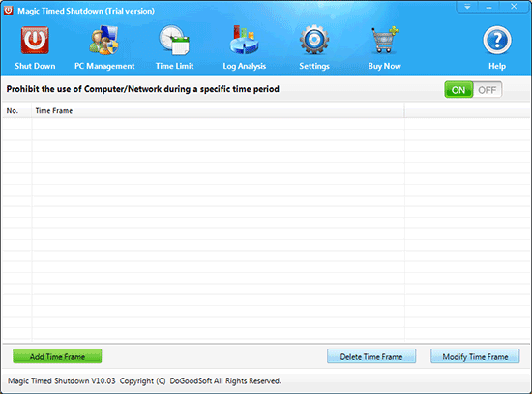Open the Shut Down power icon
This screenshot has height=394, width=532.
click(x=35, y=41)
